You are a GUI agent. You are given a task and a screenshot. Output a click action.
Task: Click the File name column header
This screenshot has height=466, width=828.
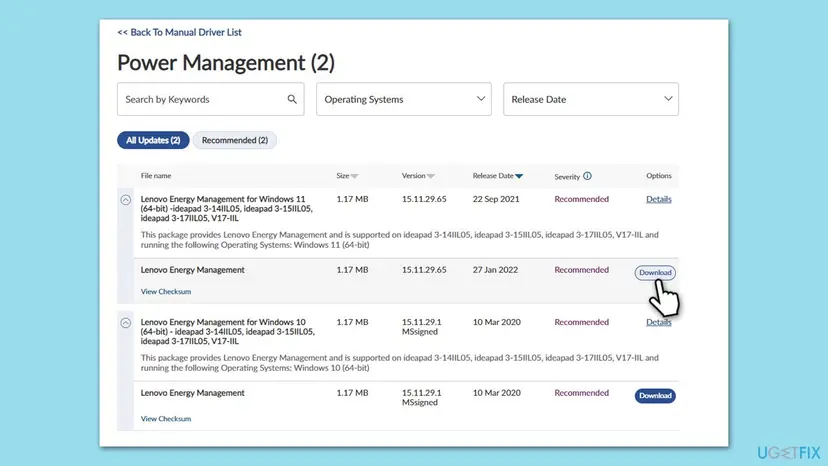[156, 176]
